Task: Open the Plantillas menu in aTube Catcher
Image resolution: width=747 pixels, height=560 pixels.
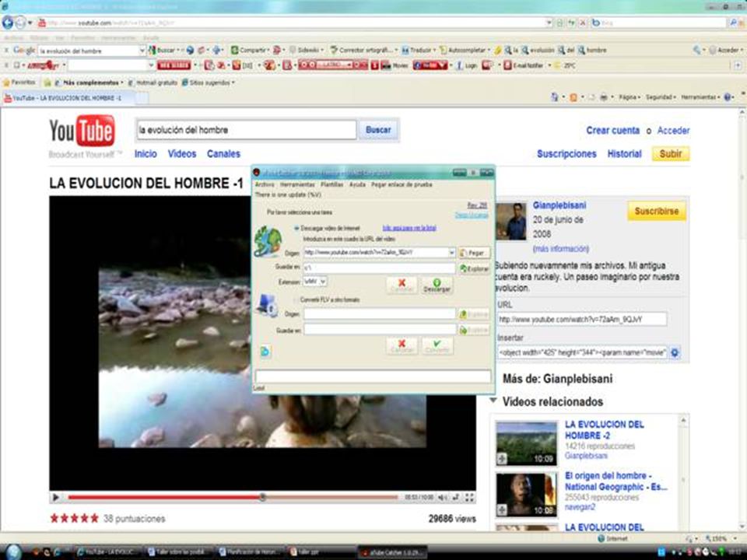Action: click(x=331, y=184)
